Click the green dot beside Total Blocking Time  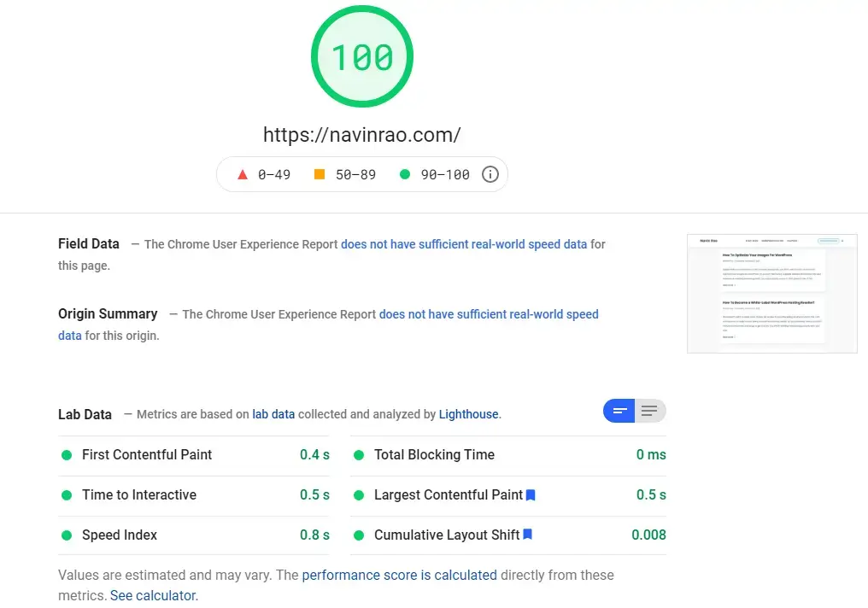(359, 455)
